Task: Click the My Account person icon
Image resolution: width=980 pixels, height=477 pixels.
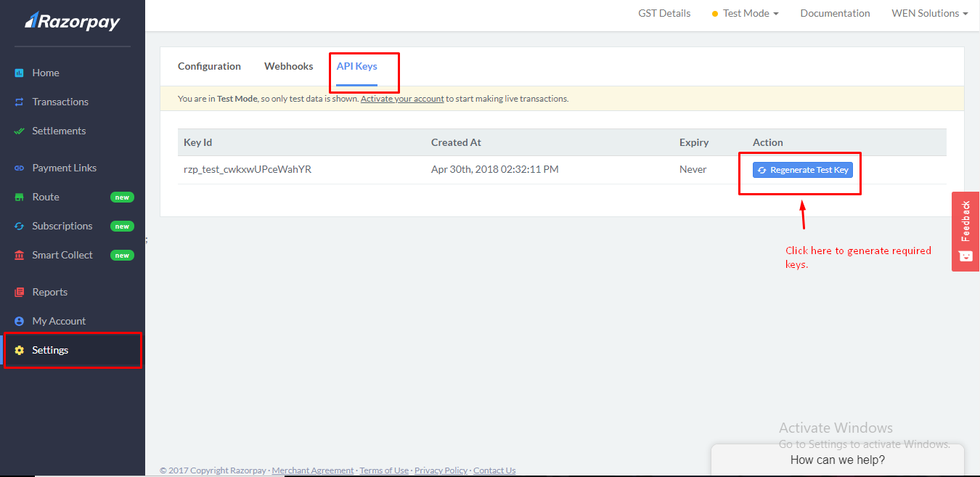Action: [20, 322]
